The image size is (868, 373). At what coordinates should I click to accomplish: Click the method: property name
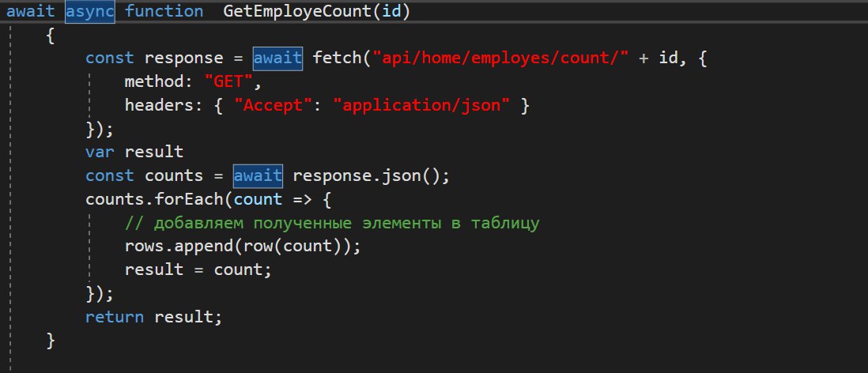click(159, 82)
